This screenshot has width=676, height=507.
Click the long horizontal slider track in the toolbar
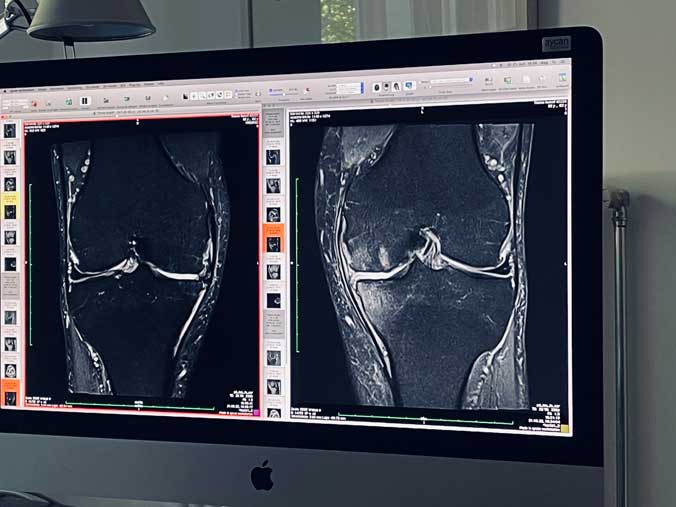click(449, 81)
